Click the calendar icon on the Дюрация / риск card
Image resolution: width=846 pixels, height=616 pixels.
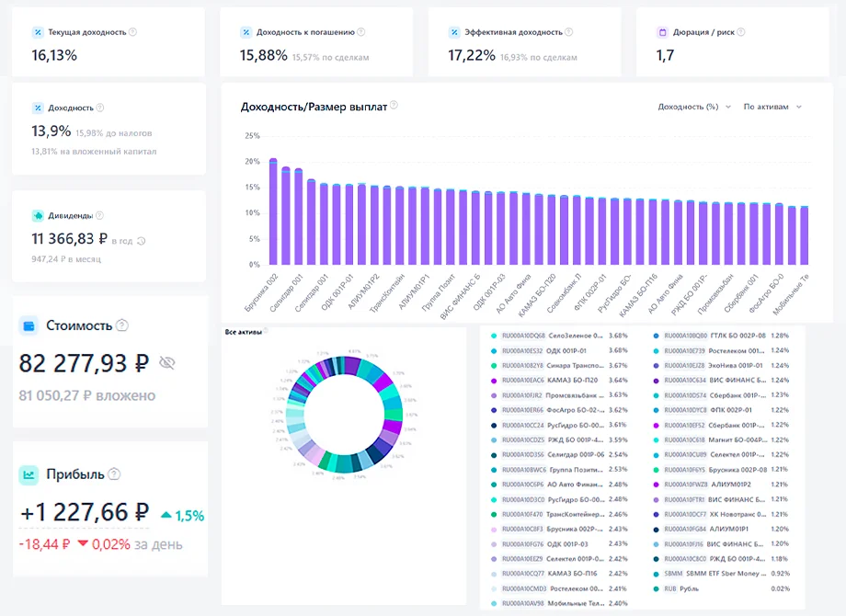coord(663,32)
